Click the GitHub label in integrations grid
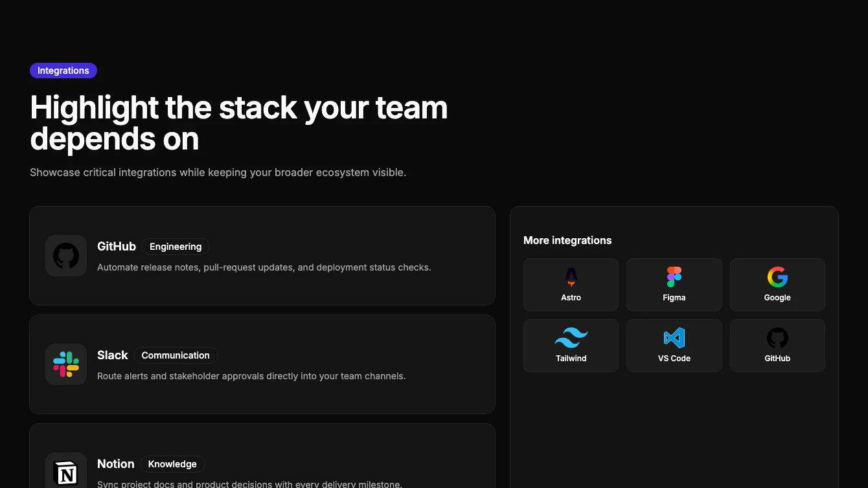 point(777,359)
